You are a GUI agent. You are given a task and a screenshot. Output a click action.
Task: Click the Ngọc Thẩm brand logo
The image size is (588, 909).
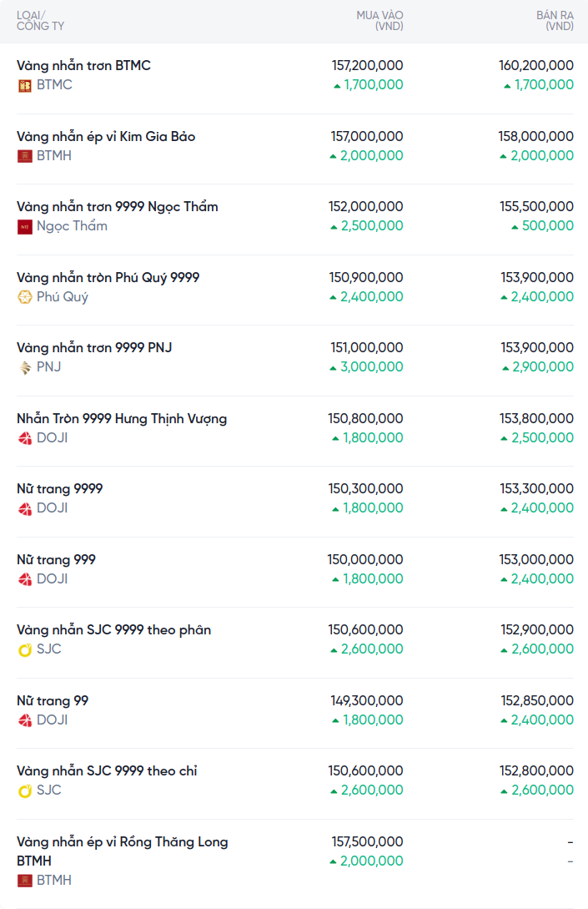(x=25, y=226)
